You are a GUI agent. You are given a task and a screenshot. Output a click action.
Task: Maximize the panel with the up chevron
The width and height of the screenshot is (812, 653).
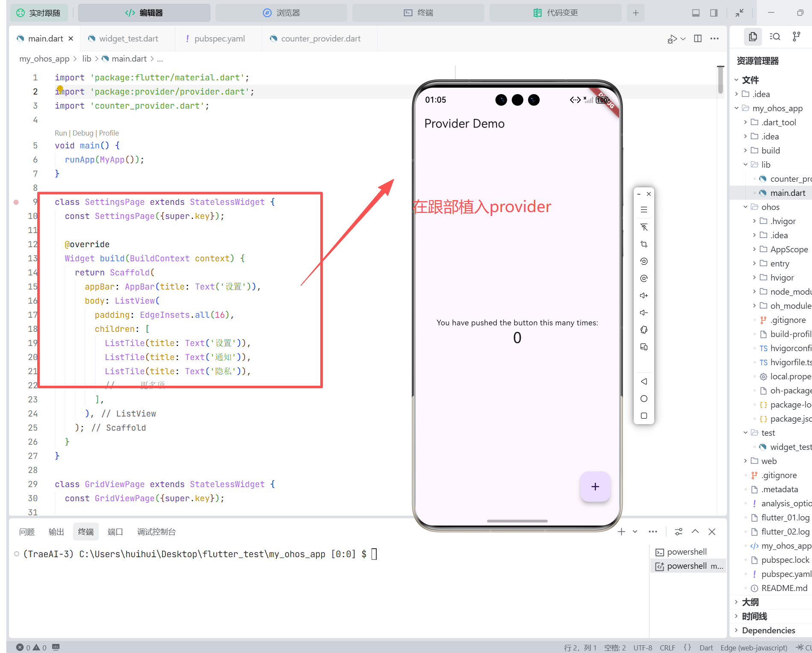coord(695,532)
